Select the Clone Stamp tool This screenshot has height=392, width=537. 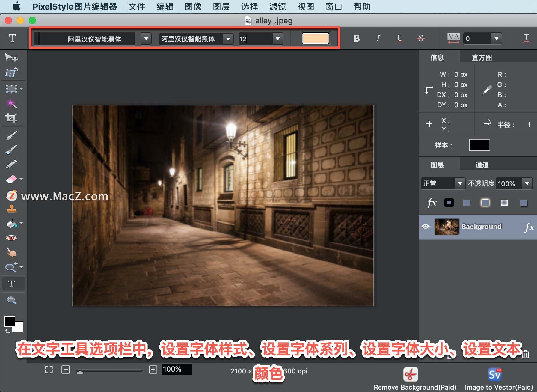[12, 209]
